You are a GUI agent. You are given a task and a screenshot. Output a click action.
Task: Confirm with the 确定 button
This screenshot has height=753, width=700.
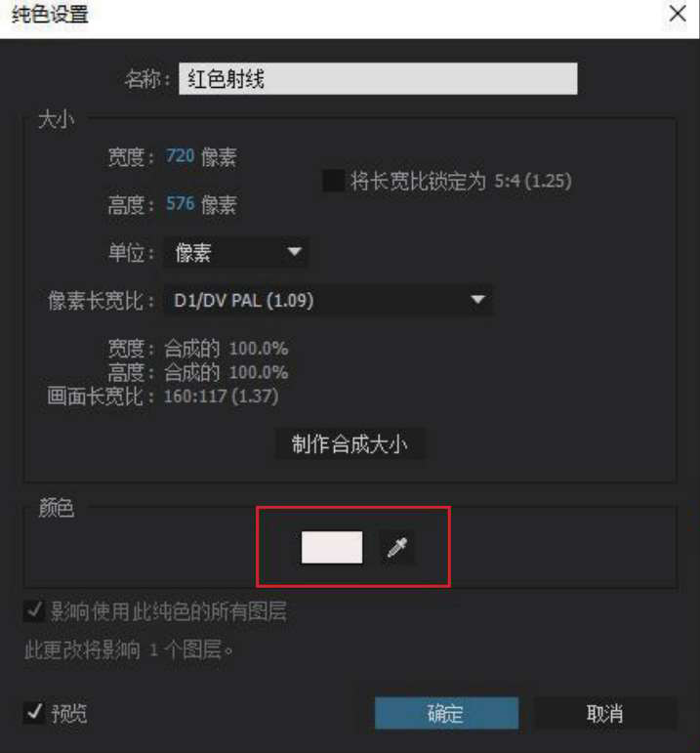pos(446,713)
